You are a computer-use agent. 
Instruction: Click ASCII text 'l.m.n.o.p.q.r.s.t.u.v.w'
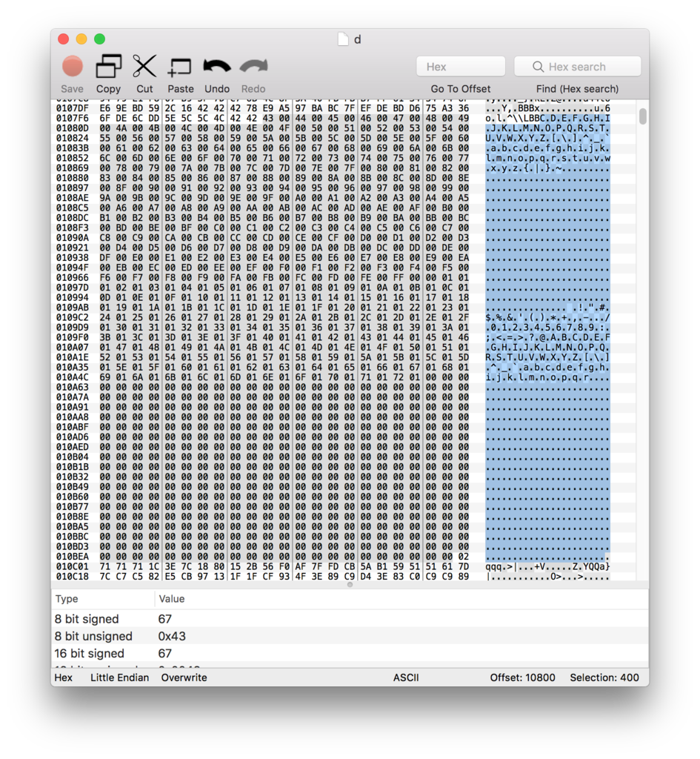coord(547,159)
